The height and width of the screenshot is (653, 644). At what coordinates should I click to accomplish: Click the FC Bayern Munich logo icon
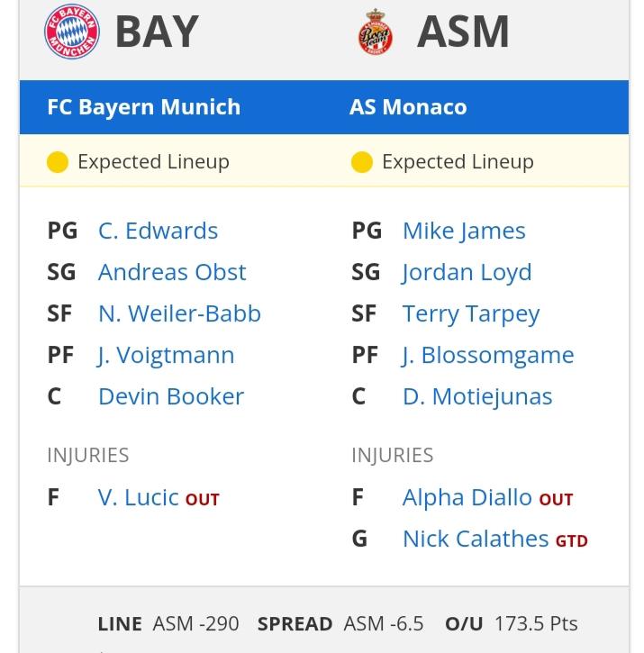coord(72,32)
